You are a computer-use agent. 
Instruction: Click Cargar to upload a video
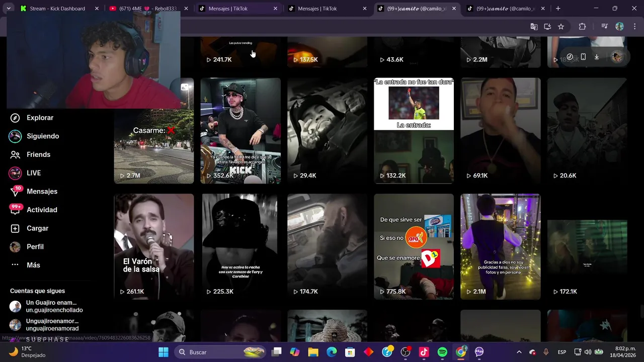pos(30,228)
